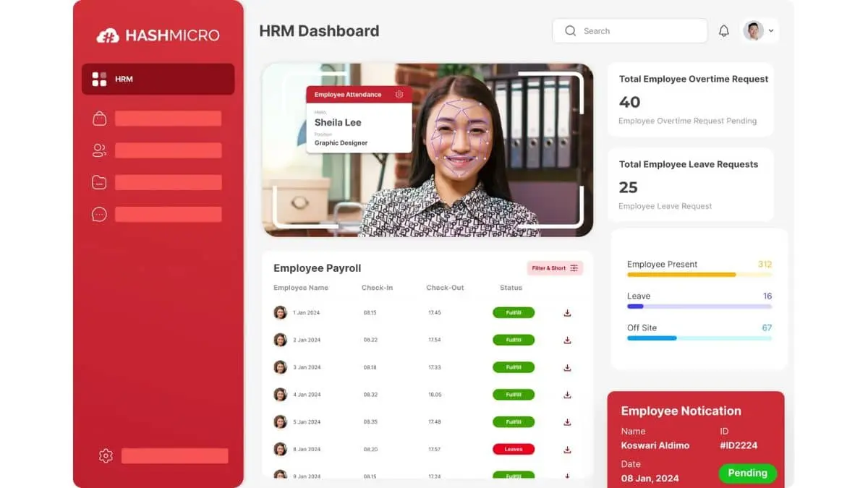Select the users icon in sidebar
This screenshot has width=868, height=488.
pyautogui.click(x=100, y=150)
